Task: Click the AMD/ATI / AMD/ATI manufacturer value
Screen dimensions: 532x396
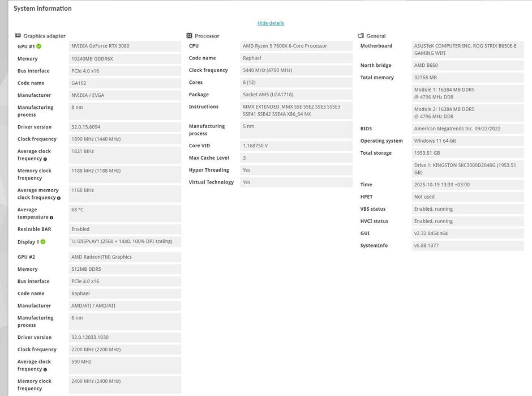Action: click(125, 306)
